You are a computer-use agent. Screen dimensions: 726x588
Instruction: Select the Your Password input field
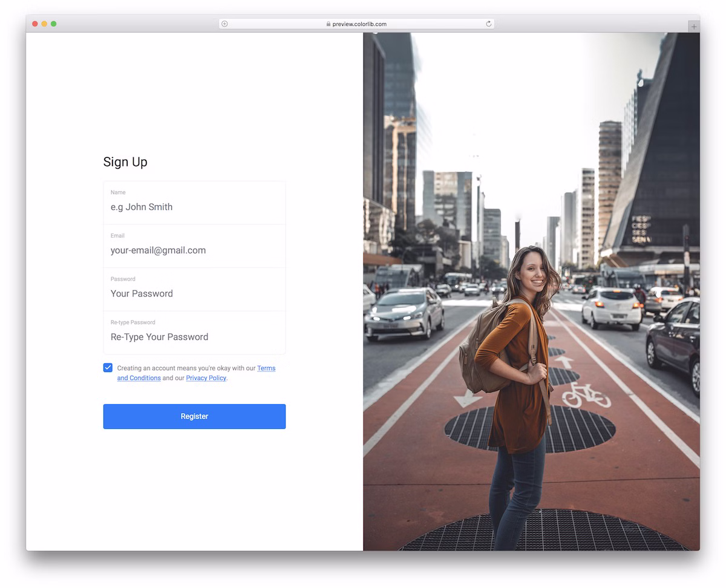pyautogui.click(x=194, y=294)
